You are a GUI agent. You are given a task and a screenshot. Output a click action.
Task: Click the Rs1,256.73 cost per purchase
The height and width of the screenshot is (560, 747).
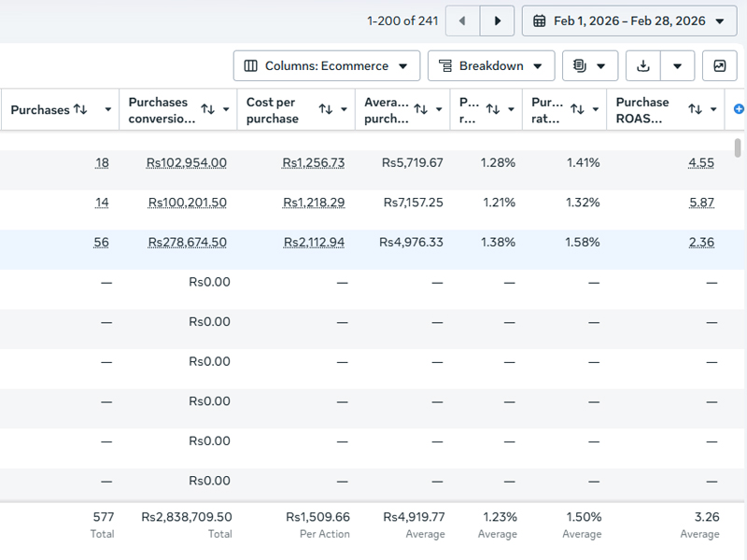click(314, 162)
